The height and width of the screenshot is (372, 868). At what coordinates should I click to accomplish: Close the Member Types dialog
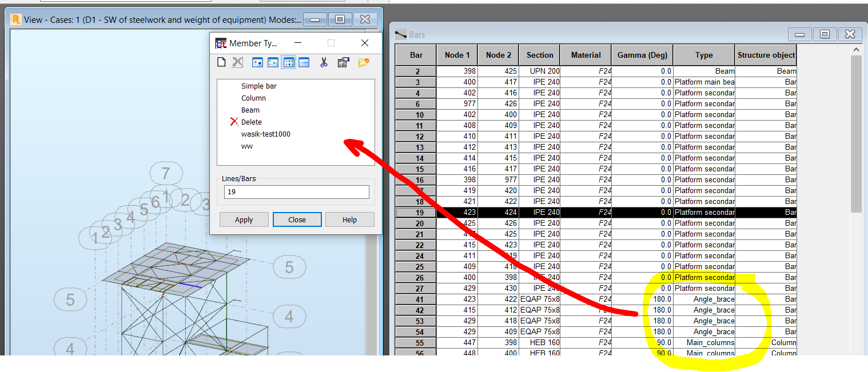coord(297,219)
